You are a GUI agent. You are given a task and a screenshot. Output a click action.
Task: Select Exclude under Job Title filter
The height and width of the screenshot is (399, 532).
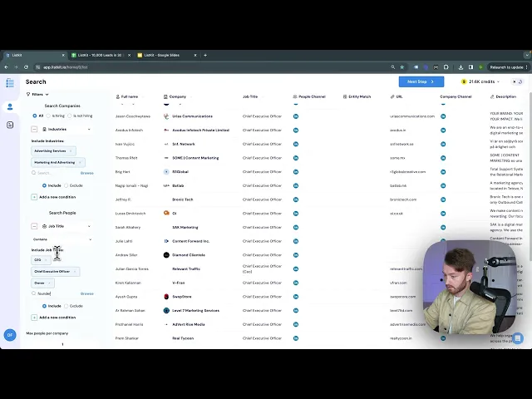click(66, 306)
